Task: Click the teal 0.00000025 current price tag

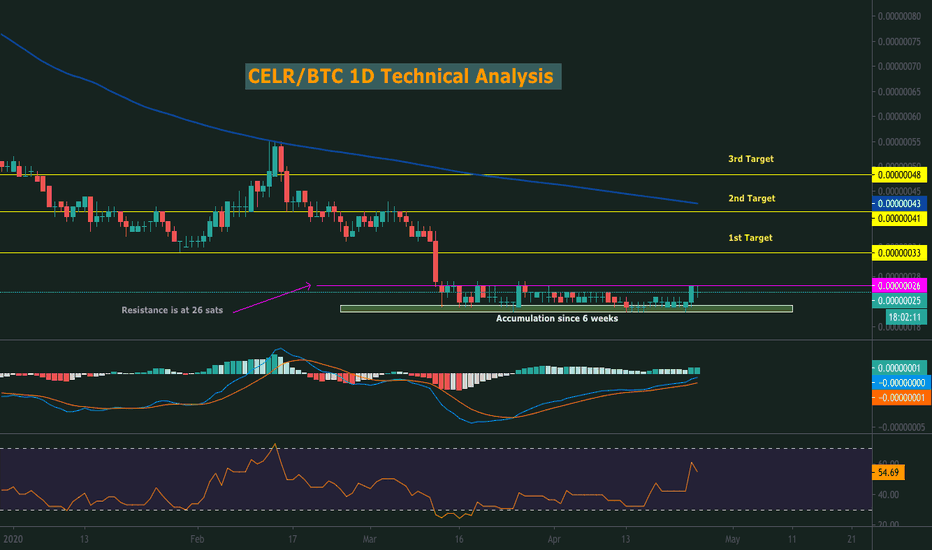Action: 899,301
